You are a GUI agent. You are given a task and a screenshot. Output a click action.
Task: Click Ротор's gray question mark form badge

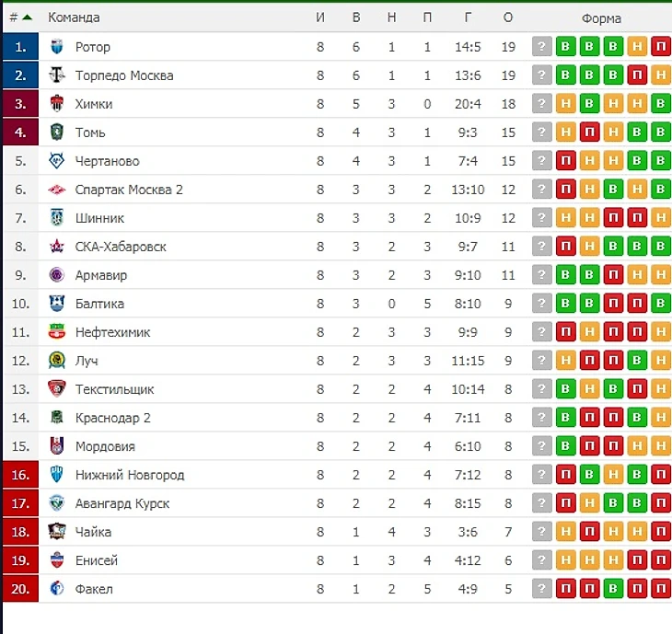click(542, 47)
